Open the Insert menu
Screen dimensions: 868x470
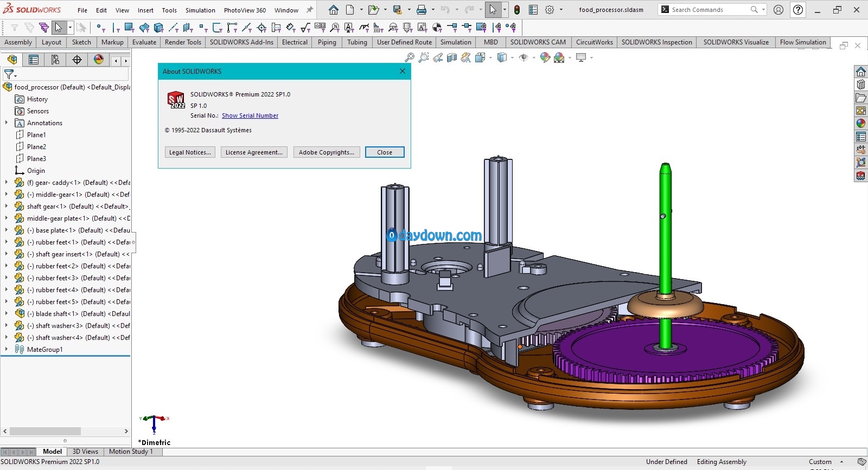click(145, 10)
